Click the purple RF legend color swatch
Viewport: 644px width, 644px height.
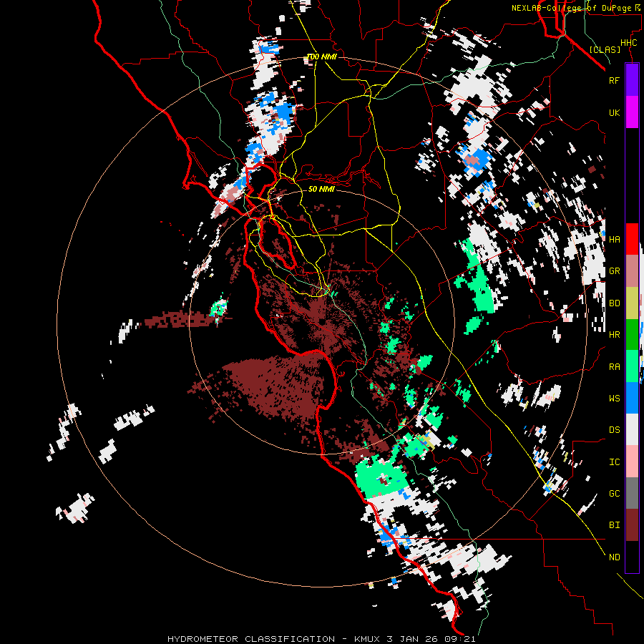[x=632, y=80]
